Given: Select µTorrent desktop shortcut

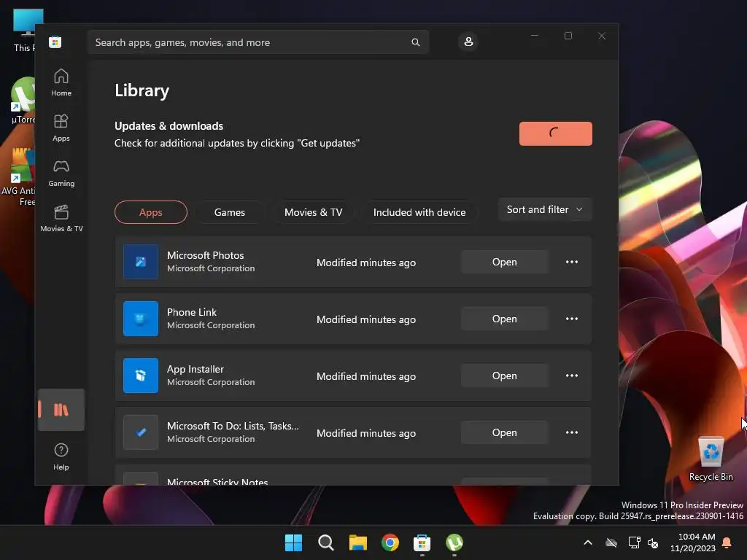Looking at the screenshot, I should tap(23, 101).
